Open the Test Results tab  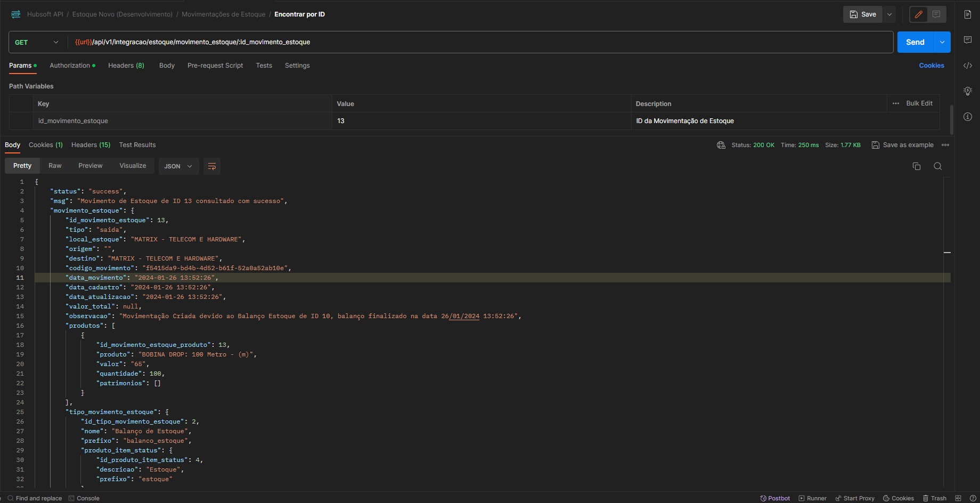tap(137, 145)
